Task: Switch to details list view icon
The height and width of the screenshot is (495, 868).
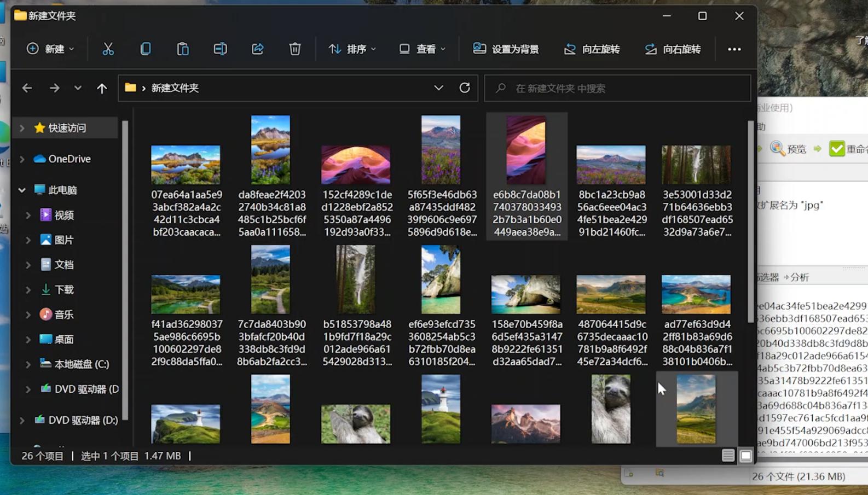Action: (x=728, y=456)
